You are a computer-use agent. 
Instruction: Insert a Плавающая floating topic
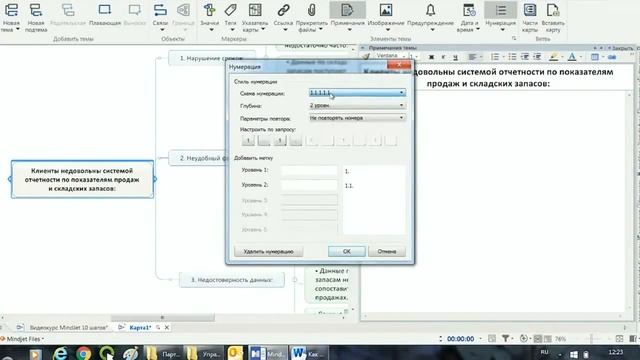104,10
